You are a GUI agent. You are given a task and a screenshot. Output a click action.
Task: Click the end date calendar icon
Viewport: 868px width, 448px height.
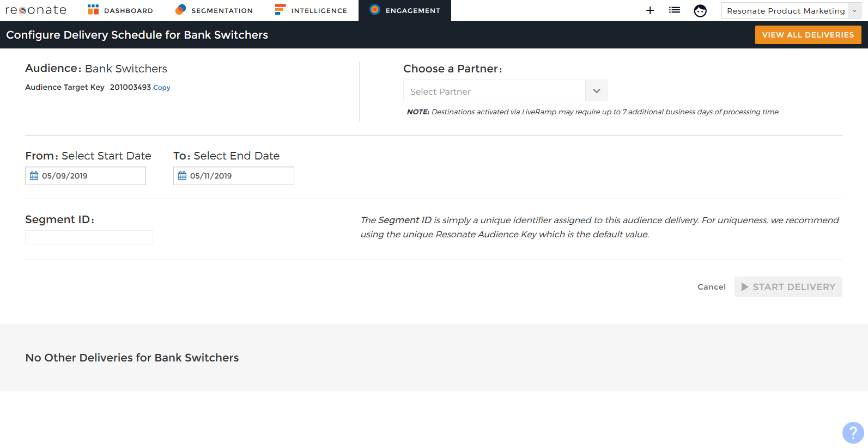(x=183, y=175)
